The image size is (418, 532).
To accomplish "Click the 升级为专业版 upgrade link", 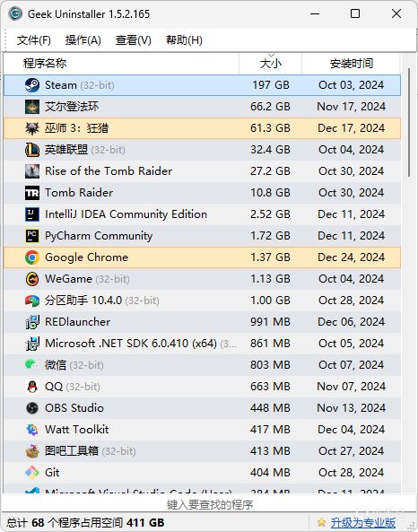I will tap(363, 522).
